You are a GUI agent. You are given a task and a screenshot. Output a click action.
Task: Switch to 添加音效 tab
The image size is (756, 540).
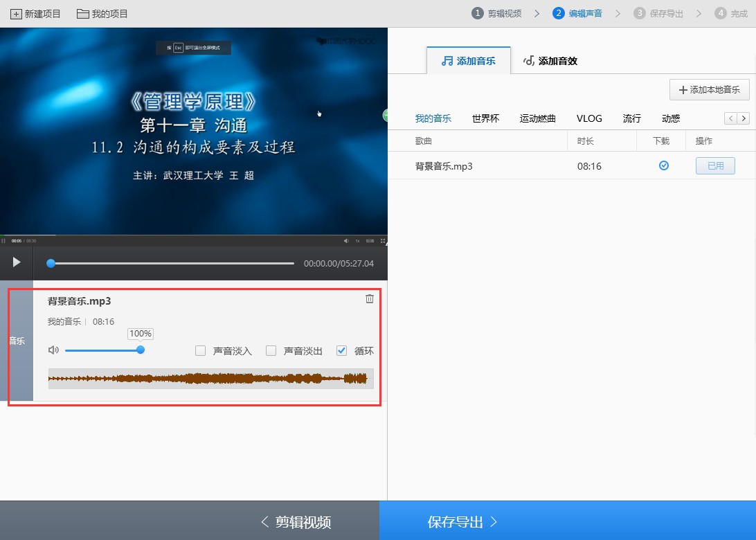[x=550, y=61]
